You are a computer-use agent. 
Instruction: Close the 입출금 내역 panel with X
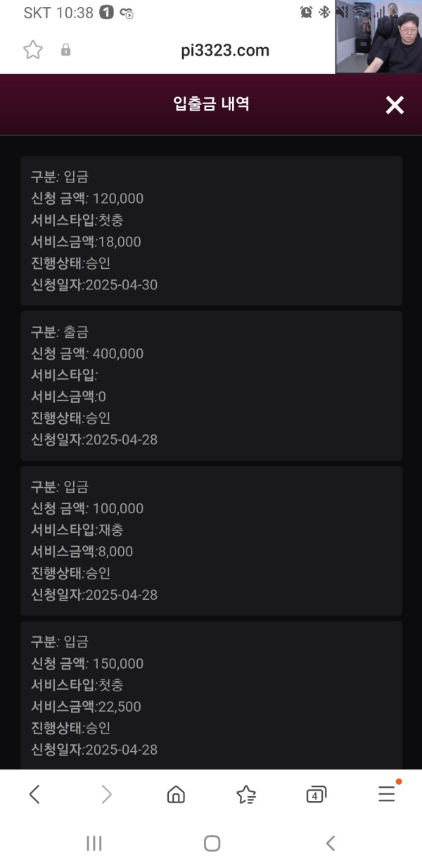[x=395, y=106]
